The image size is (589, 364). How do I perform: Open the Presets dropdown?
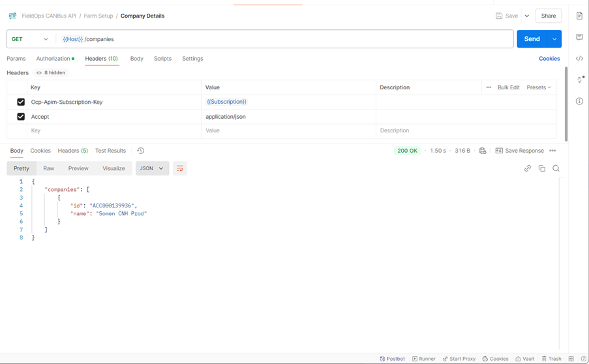pos(539,87)
